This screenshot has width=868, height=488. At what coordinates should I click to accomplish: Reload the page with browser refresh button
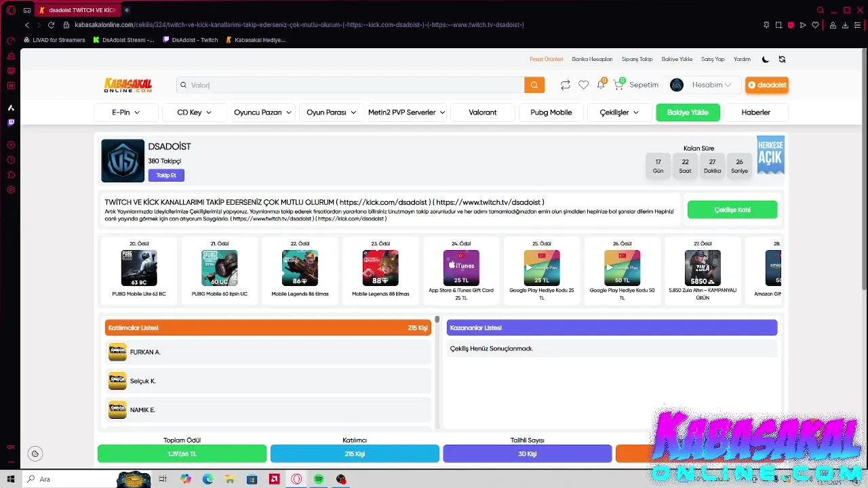51,25
